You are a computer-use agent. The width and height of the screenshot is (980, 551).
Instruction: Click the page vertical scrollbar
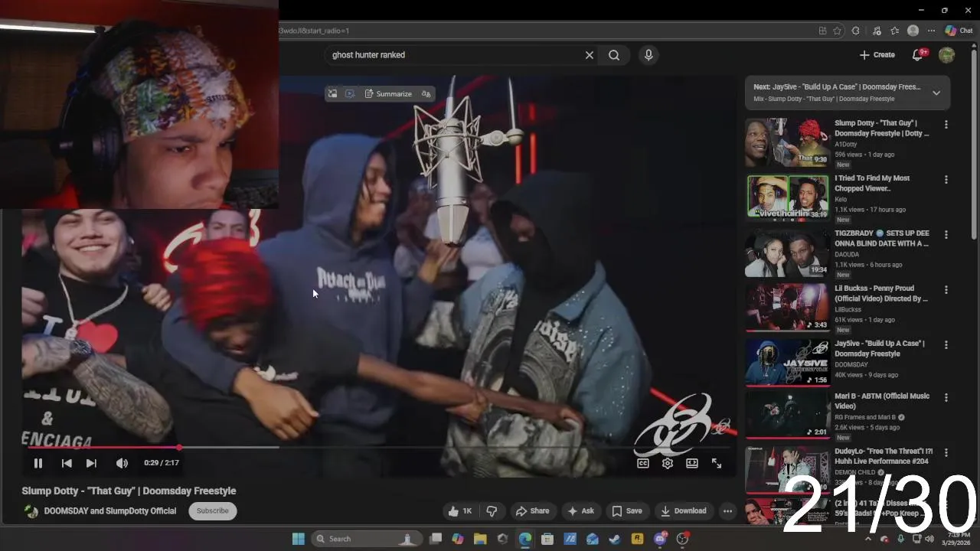975,145
